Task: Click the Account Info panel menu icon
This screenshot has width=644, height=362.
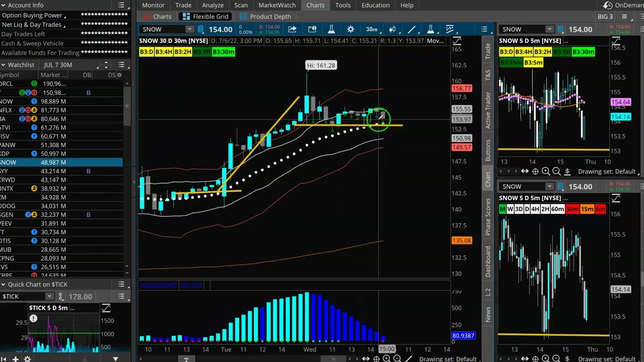Action: point(121,5)
